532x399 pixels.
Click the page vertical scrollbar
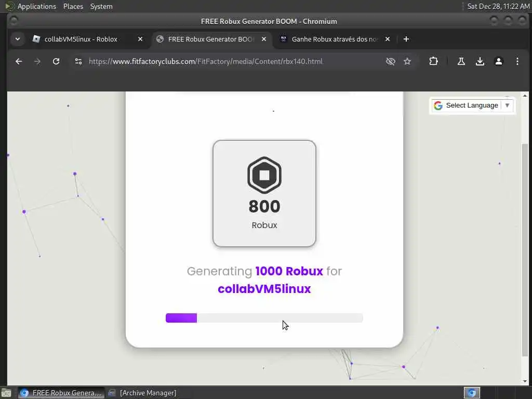[525, 250]
